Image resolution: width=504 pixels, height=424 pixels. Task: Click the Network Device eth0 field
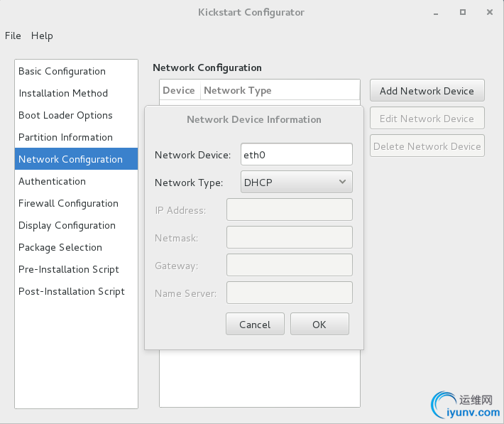[x=297, y=154]
